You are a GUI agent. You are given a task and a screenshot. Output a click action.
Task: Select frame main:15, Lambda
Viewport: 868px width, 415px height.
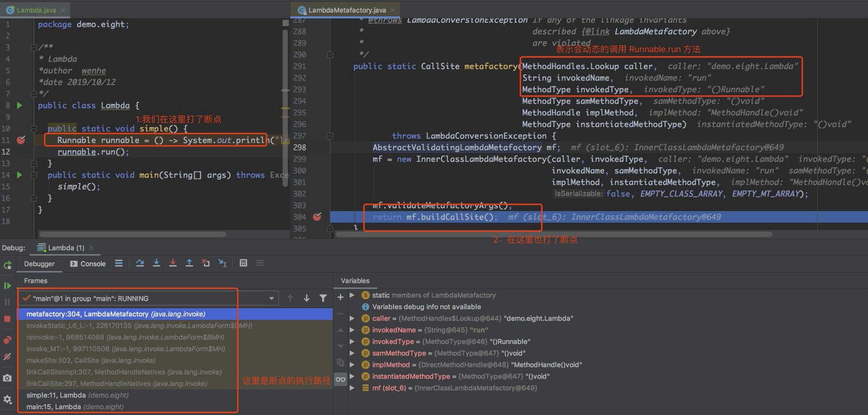pyautogui.click(x=175, y=407)
